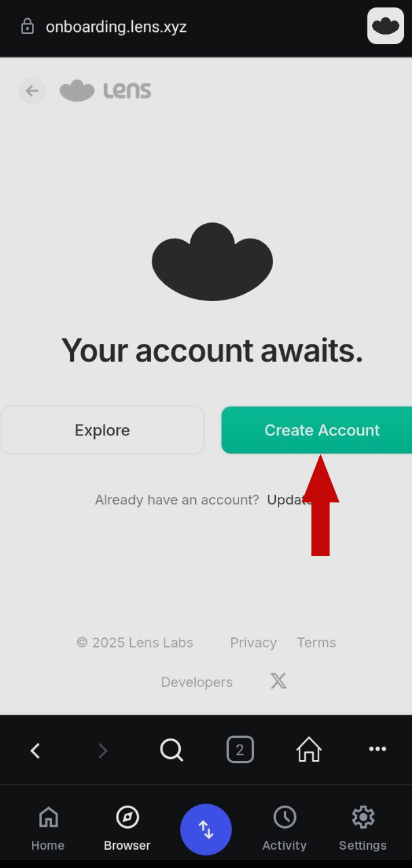Click the Explore button
The height and width of the screenshot is (868, 412).
pos(102,430)
